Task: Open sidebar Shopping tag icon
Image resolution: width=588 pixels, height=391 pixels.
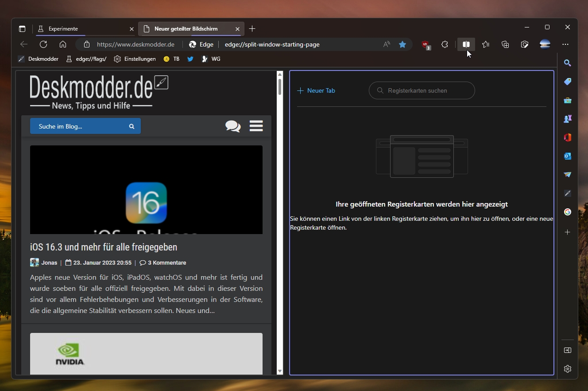Action: pyautogui.click(x=568, y=82)
